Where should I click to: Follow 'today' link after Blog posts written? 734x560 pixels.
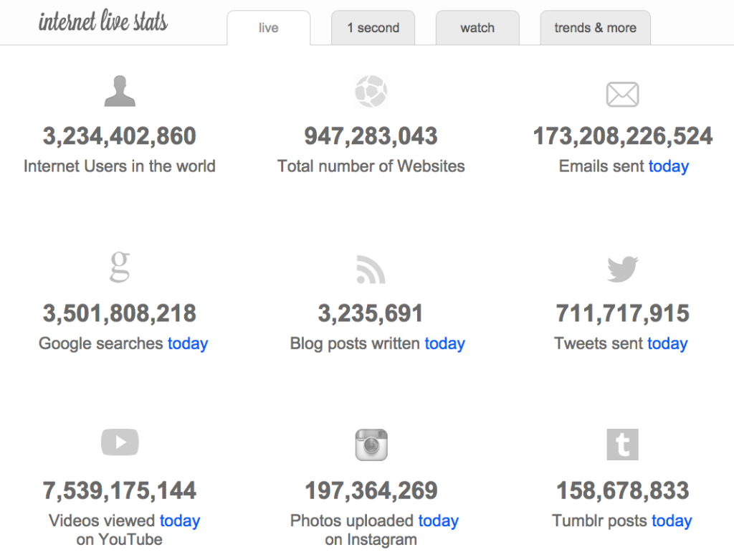click(x=444, y=343)
